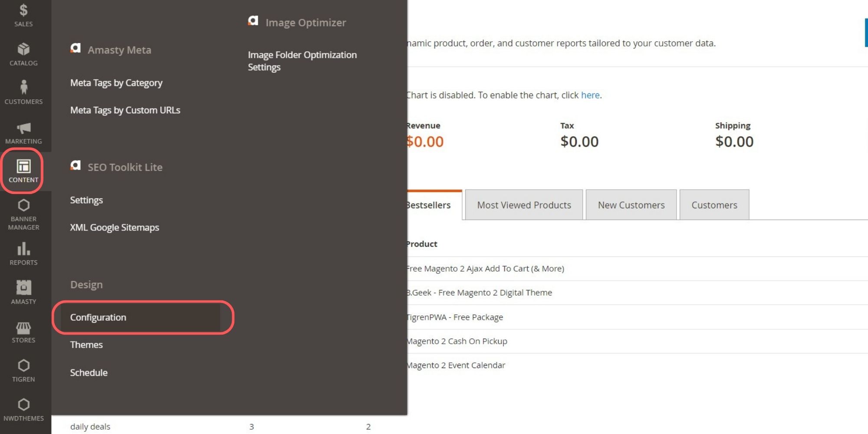868x434 pixels.
Task: Click the SEO Toolkit Lite logo icon
Action: [x=76, y=165]
